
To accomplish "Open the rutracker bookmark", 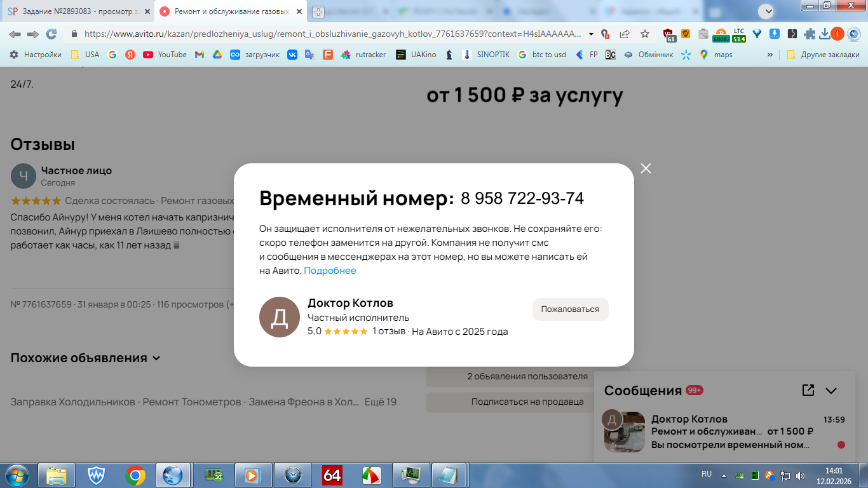I will 363,55.
